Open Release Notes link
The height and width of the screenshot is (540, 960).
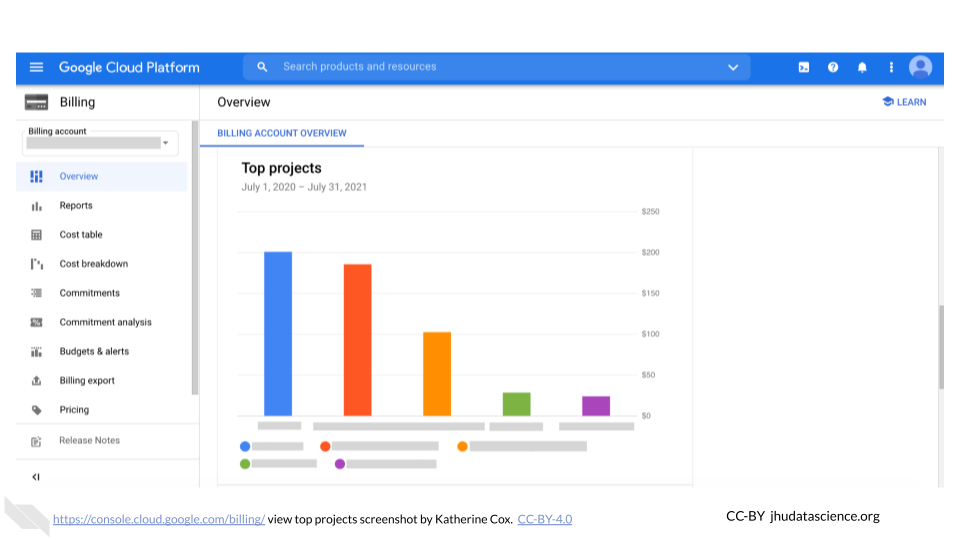click(x=89, y=440)
